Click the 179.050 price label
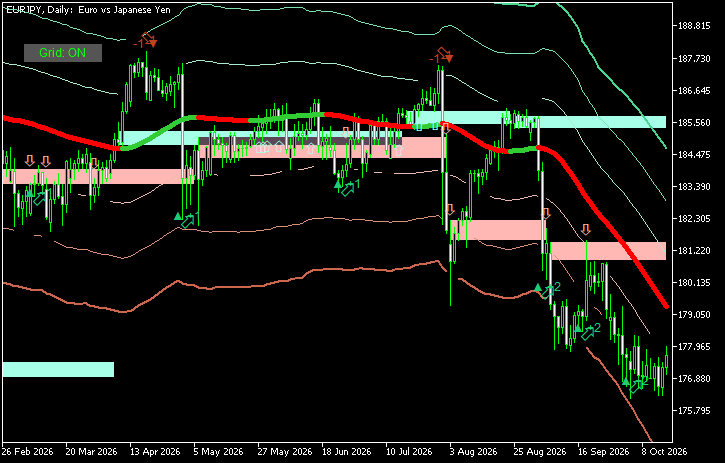This screenshot has width=725, height=463. 694,314
